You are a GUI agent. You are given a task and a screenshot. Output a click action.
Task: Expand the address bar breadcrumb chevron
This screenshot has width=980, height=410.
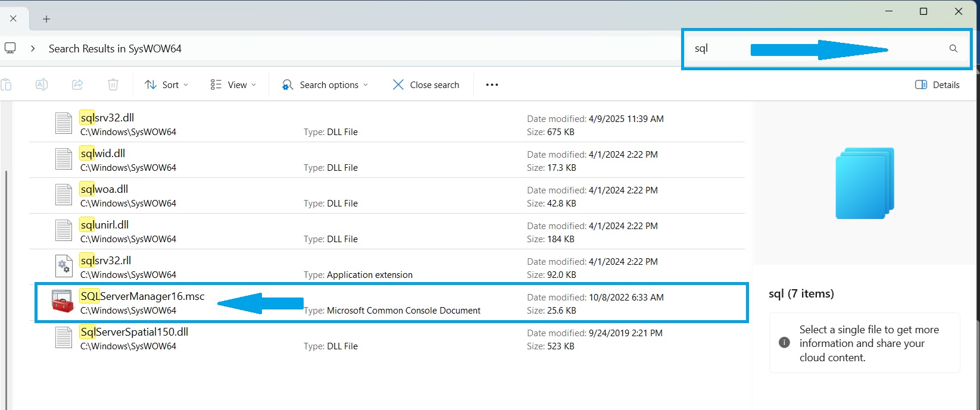[x=33, y=49]
